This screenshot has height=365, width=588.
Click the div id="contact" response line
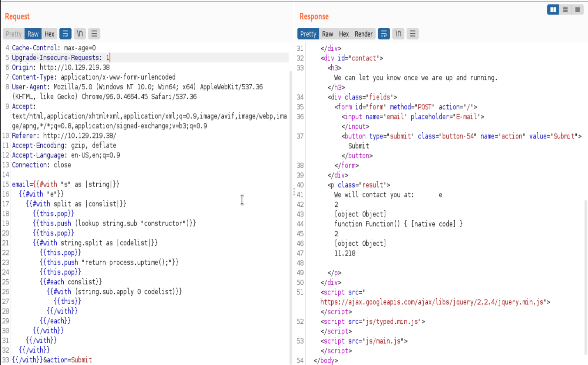point(352,58)
